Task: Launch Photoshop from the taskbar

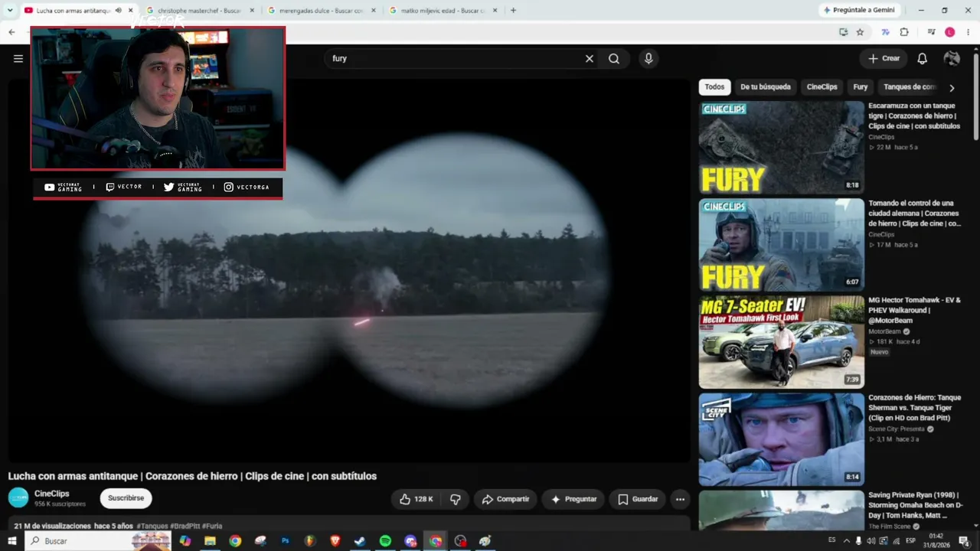Action: 285,541
